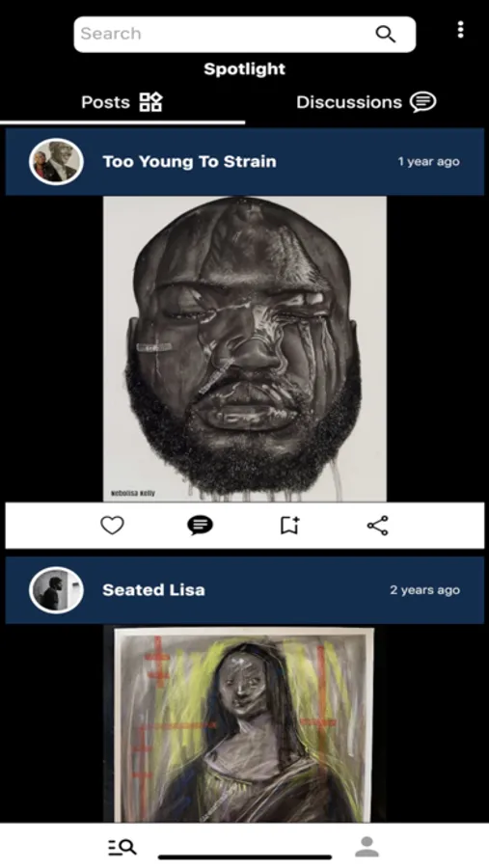Open the profile tab at bottom
The height and width of the screenshot is (868, 489).
coord(367,847)
